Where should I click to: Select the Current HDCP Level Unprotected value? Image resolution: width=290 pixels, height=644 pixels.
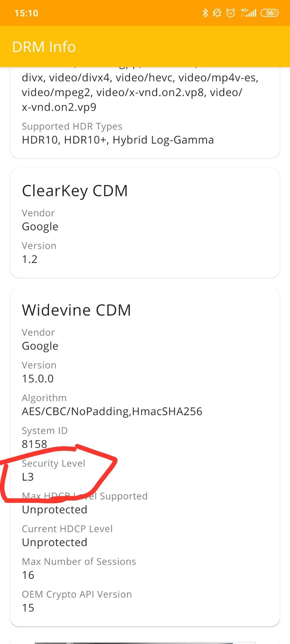pyautogui.click(x=55, y=542)
